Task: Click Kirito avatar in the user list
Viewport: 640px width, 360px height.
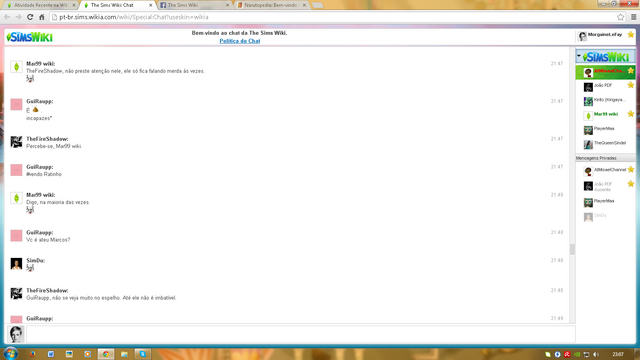Action: tap(588, 101)
